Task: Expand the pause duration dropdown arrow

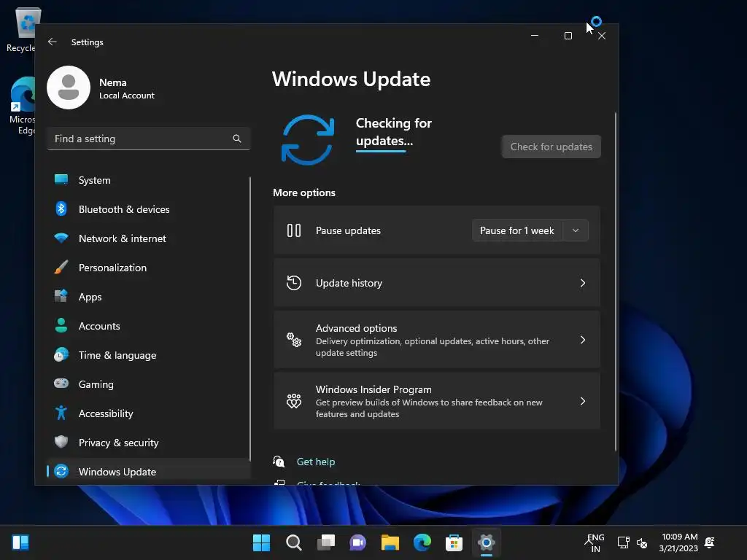Action: [576, 230]
